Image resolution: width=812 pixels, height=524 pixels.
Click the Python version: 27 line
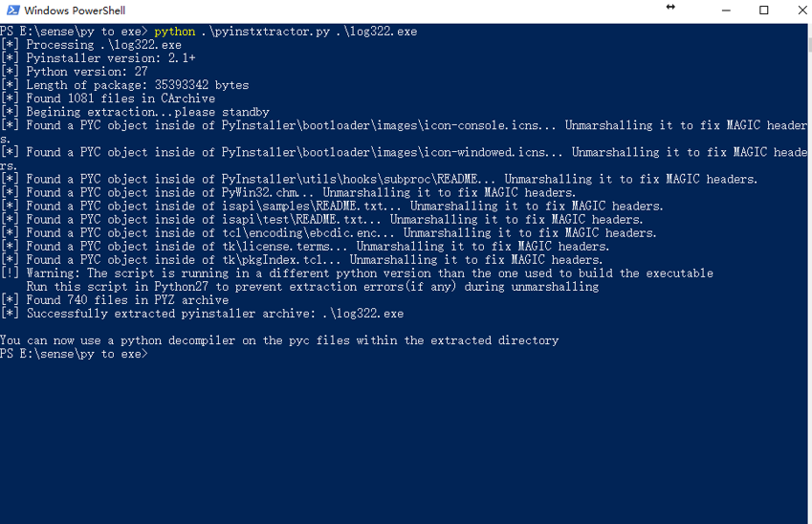(74, 72)
